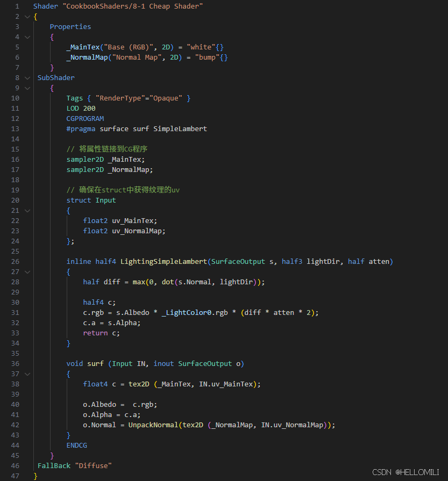Screen dimensions: 448x481
Task: Click the comment on line 15
Action: point(107,149)
